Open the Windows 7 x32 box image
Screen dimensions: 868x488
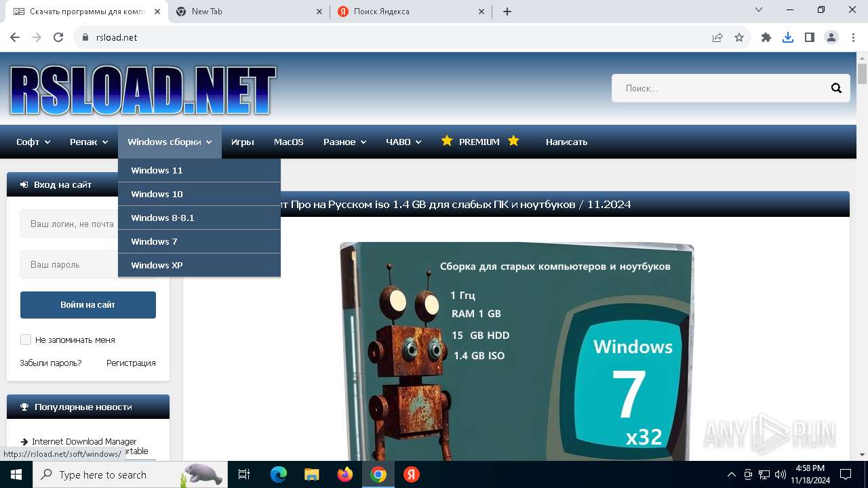517,351
